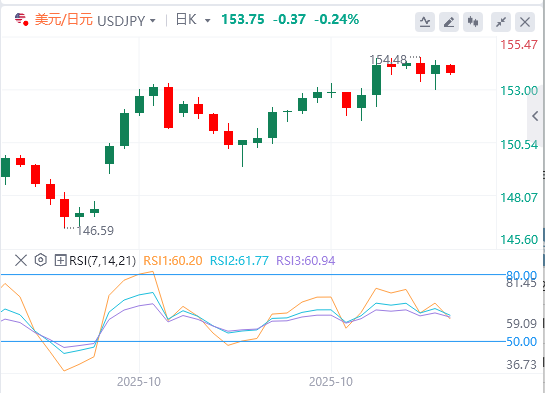Viewport: 545px width, 393px height.
Task: Close the chart with X icon
Action: tap(525, 22)
